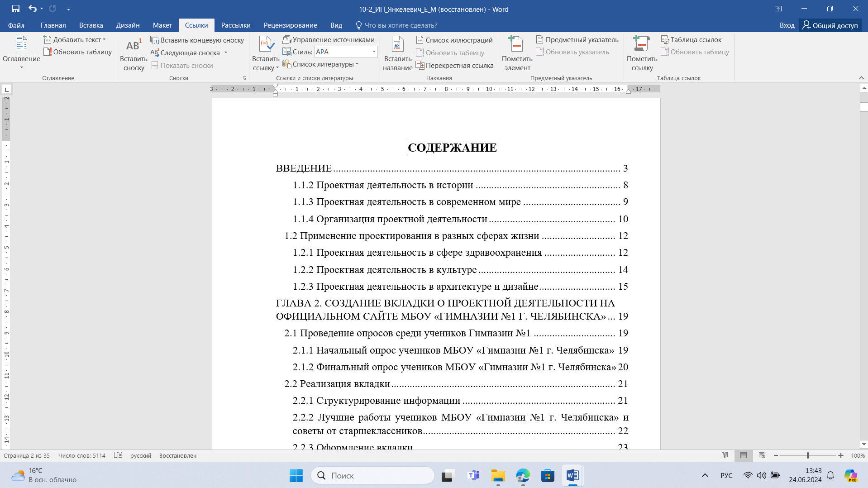Screen dimensions: 868x488
Task: Click the ВВЕДЕНИЕ entry in the contents
Action: tap(452, 168)
